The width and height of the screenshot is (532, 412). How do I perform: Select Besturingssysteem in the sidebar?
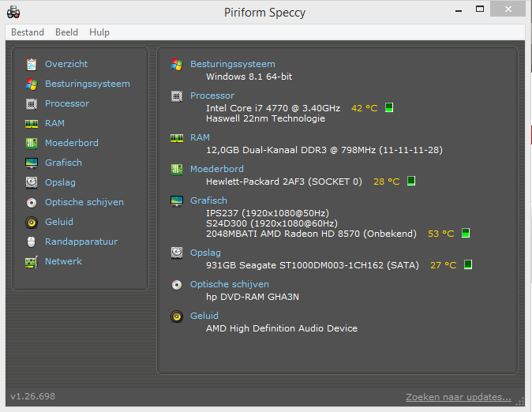pos(88,84)
